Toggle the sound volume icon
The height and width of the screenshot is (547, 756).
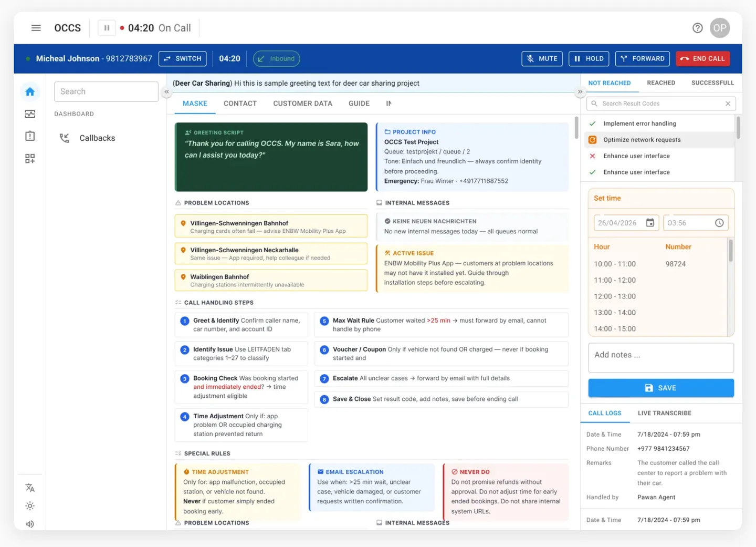coord(30,524)
